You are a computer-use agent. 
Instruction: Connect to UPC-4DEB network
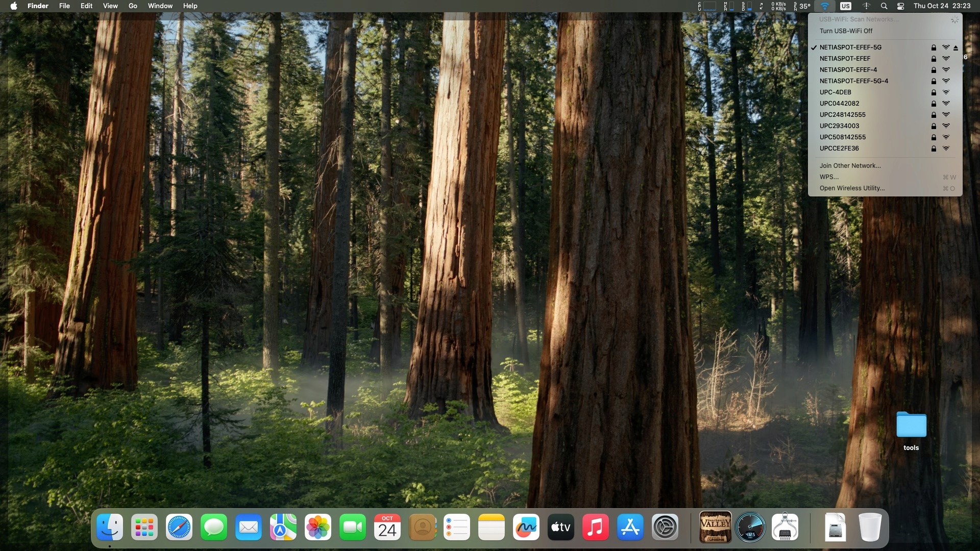[836, 92]
